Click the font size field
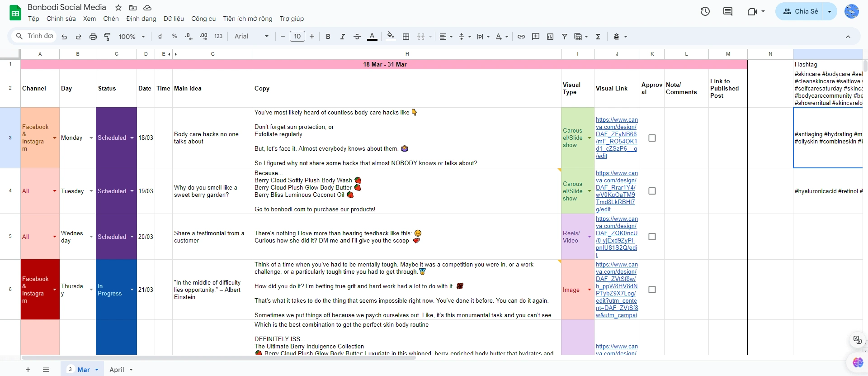 coord(297,37)
